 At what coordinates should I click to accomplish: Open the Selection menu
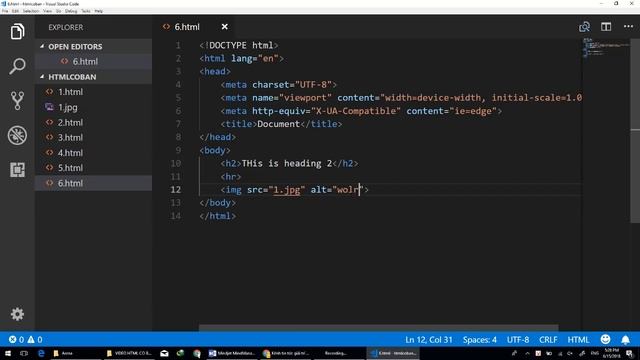31,11
